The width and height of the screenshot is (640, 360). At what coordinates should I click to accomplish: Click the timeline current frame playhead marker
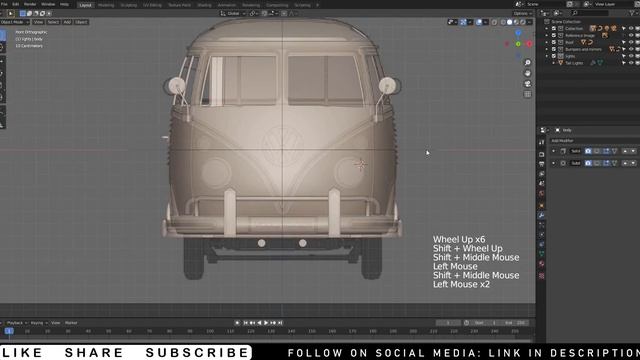coord(9,331)
